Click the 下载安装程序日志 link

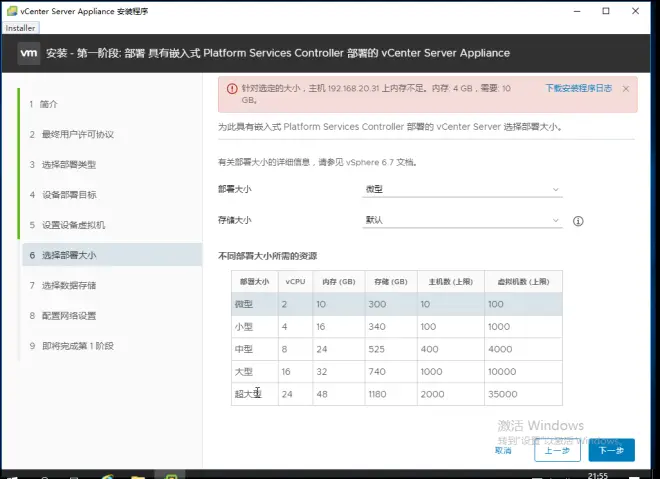(x=579, y=88)
